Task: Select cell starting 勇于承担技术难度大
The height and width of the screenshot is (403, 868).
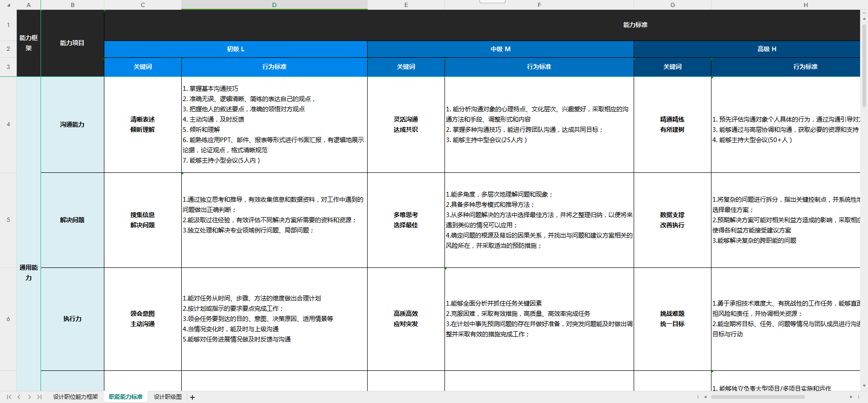Action: coord(786,319)
